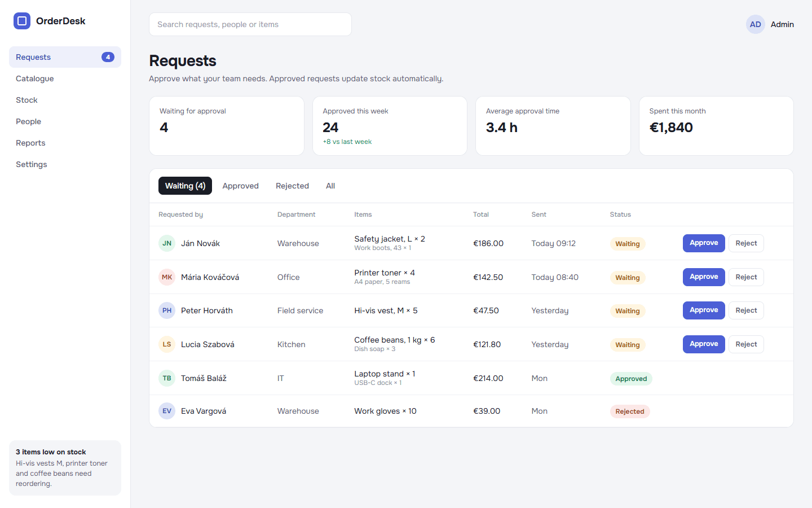Open Catalogue in the sidebar
The width and height of the screenshot is (812, 508).
(65, 78)
